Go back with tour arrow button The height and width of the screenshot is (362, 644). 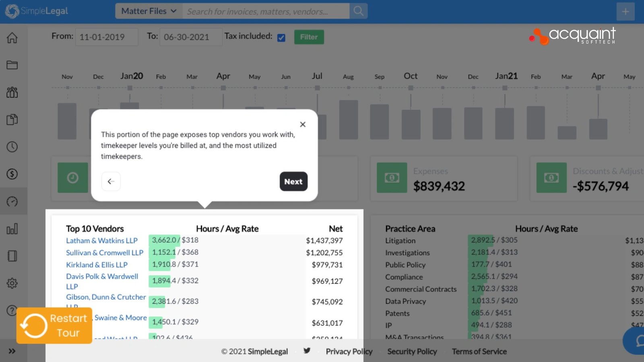pyautogui.click(x=111, y=181)
